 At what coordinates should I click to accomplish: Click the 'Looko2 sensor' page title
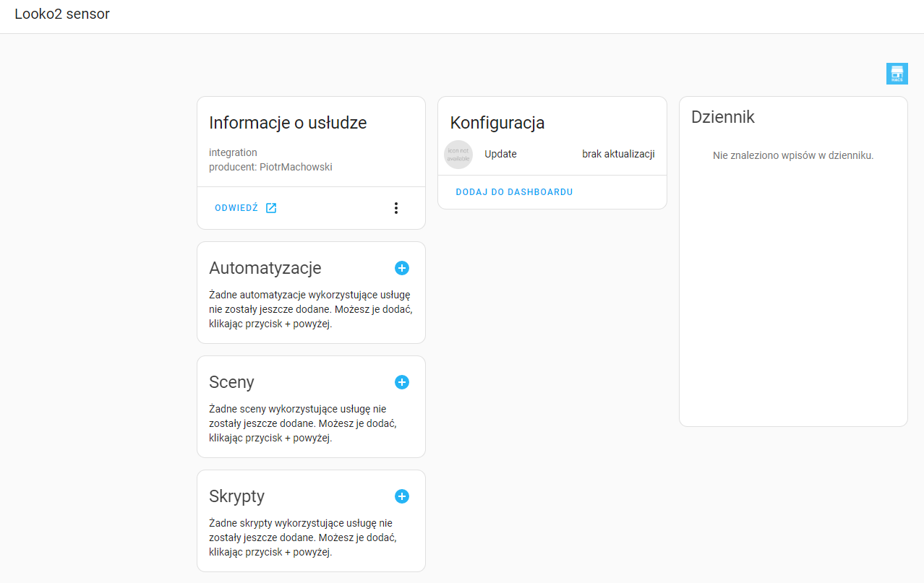coord(62,14)
